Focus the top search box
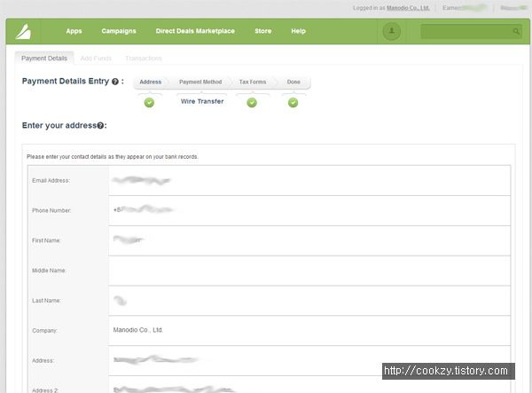Viewport: 532px width, 393px height. click(x=471, y=32)
